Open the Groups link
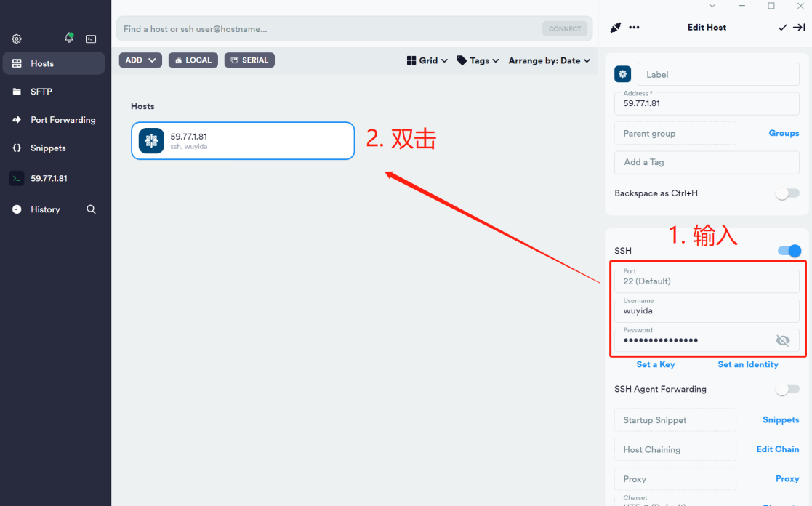Viewport: 812px width, 506px height. tap(784, 133)
